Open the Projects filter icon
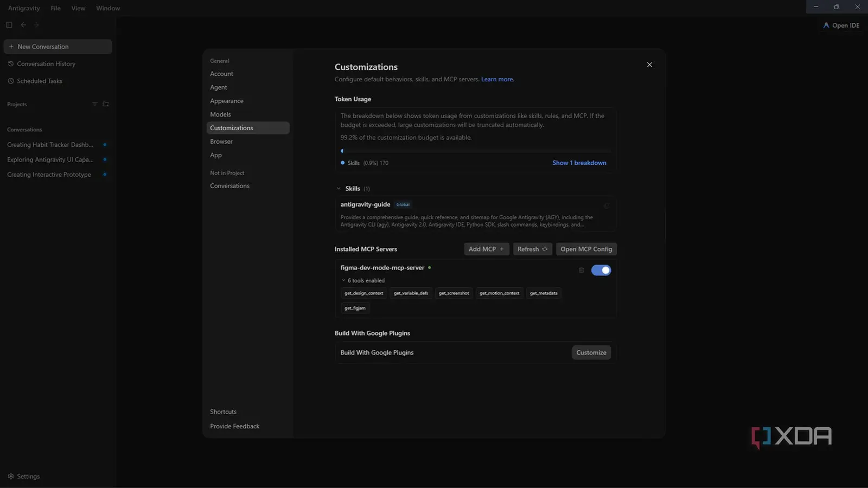868x488 pixels. [x=95, y=104]
